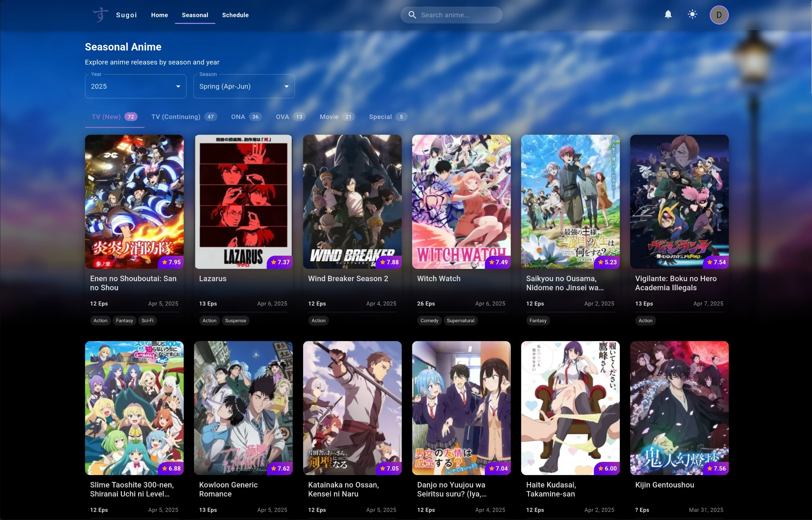Image resolution: width=812 pixels, height=520 pixels.
Task: Open the user avatar D menu
Action: pos(719,15)
